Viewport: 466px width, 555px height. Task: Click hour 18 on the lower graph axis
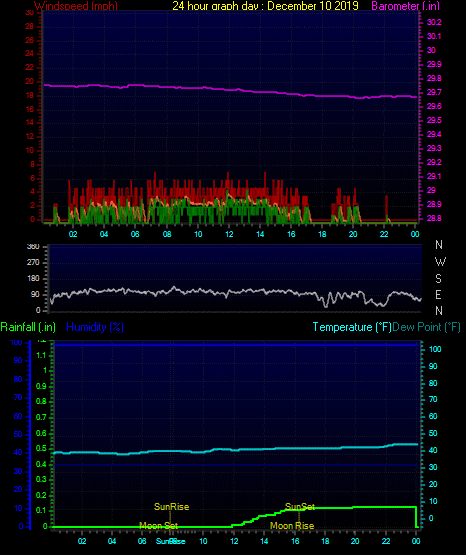click(325, 541)
